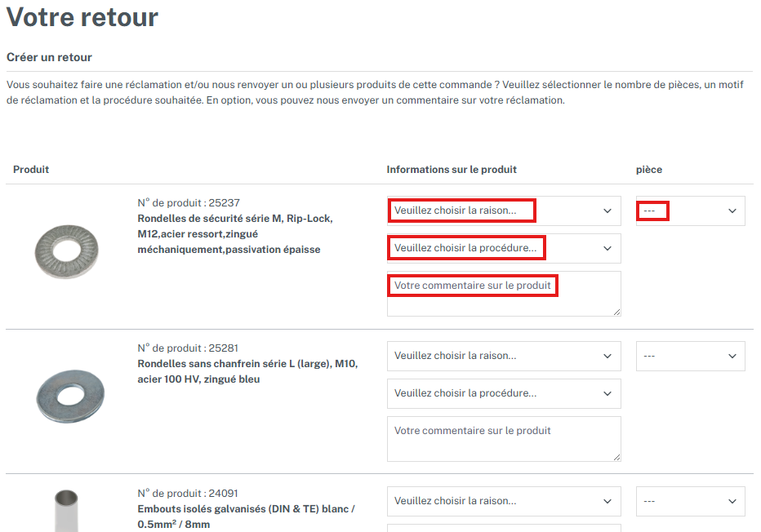This screenshot has width=761, height=532.
Task: Click the Produit column header
Action: coord(31,170)
